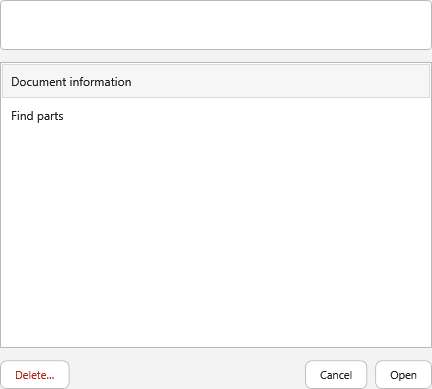Screen dimensions: 432x389
Task: Open the selected item with the Open button
Action: 403,375
